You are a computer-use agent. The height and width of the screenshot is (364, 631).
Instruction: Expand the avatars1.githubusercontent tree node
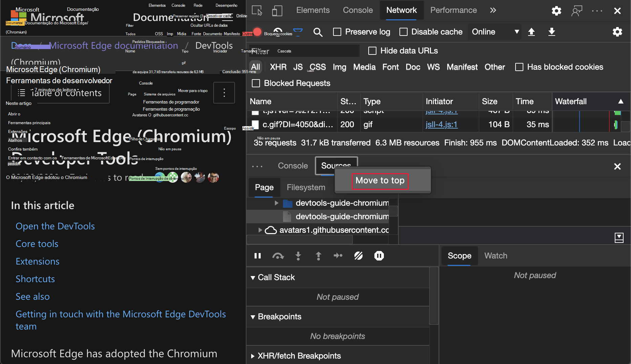coord(260,230)
